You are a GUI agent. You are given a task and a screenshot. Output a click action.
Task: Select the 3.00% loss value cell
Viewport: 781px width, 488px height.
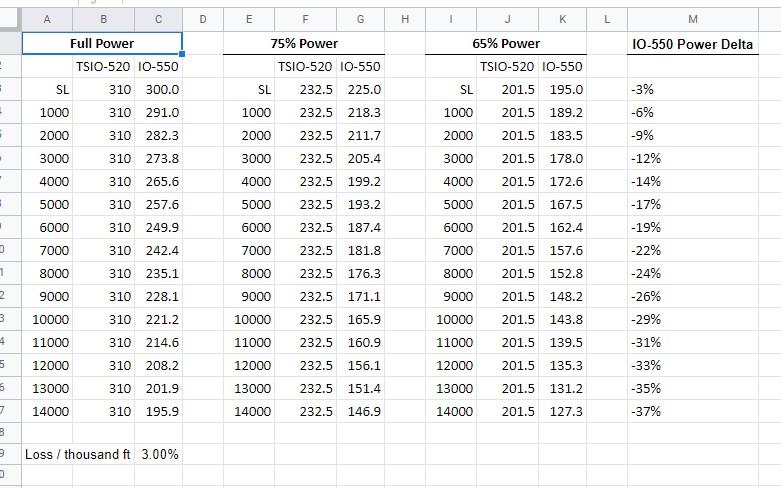click(160, 454)
